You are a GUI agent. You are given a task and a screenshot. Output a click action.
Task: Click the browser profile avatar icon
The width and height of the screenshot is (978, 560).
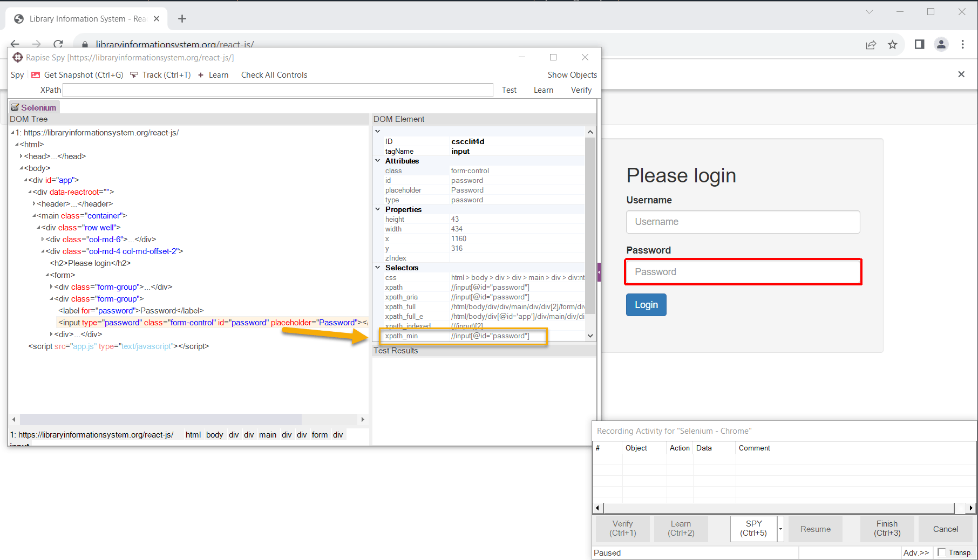coord(941,45)
